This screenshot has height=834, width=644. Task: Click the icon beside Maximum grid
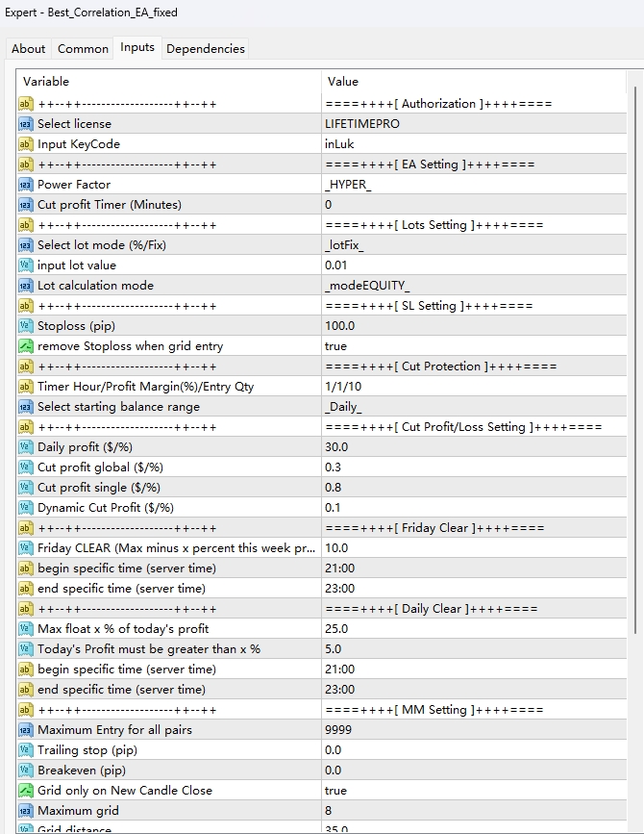26,811
